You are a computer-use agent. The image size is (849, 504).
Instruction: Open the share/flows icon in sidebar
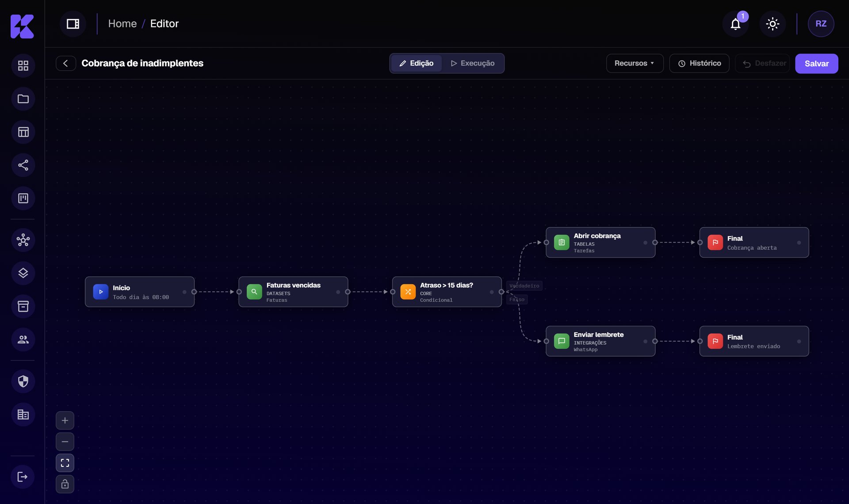23,165
